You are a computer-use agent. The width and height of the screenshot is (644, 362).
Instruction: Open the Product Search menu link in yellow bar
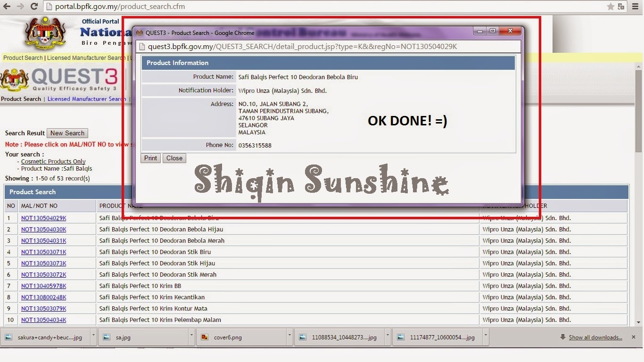coord(23,58)
